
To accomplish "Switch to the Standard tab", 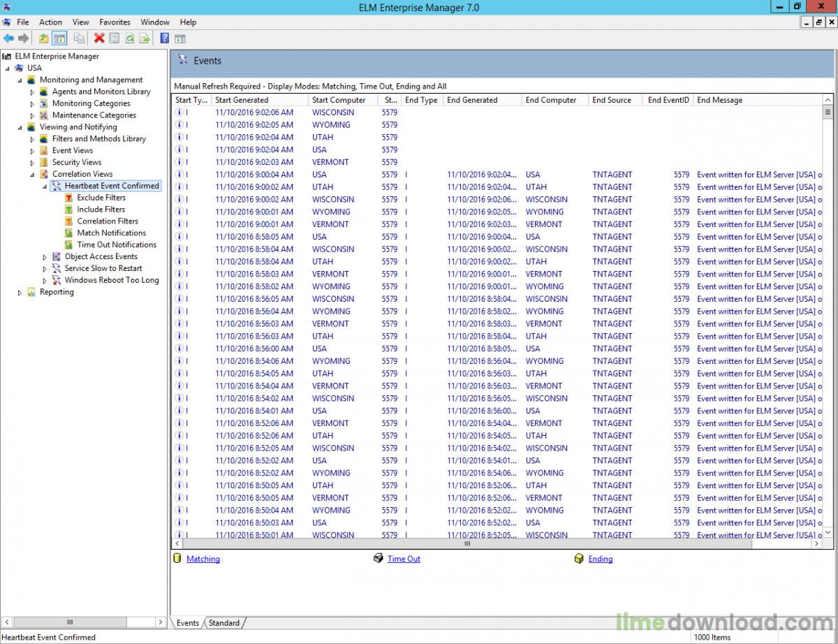I will [224, 623].
